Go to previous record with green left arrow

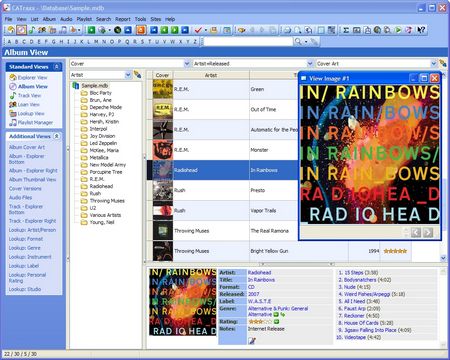pyautogui.click(x=164, y=30)
